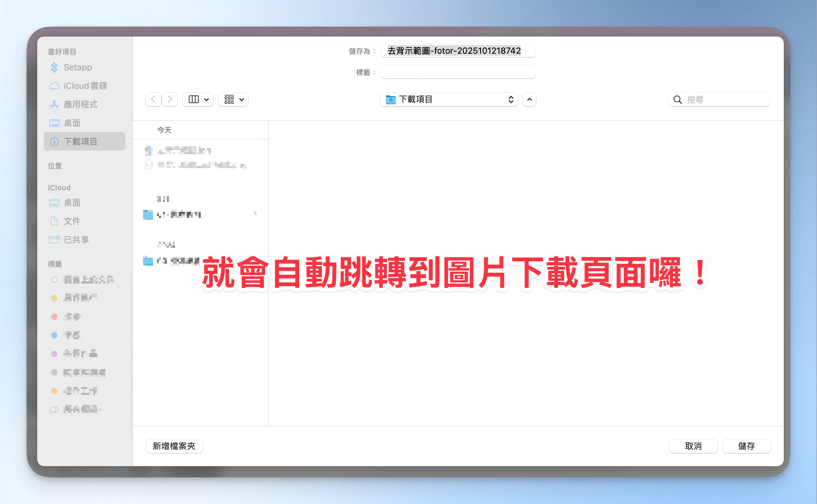Click the 儲存 button
The image size is (817, 504).
pos(746,446)
